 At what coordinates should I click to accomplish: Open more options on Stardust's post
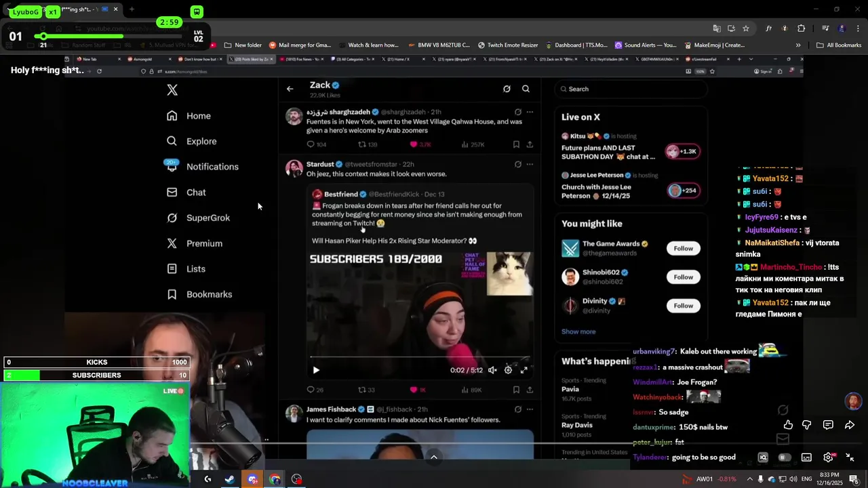pyautogui.click(x=530, y=164)
